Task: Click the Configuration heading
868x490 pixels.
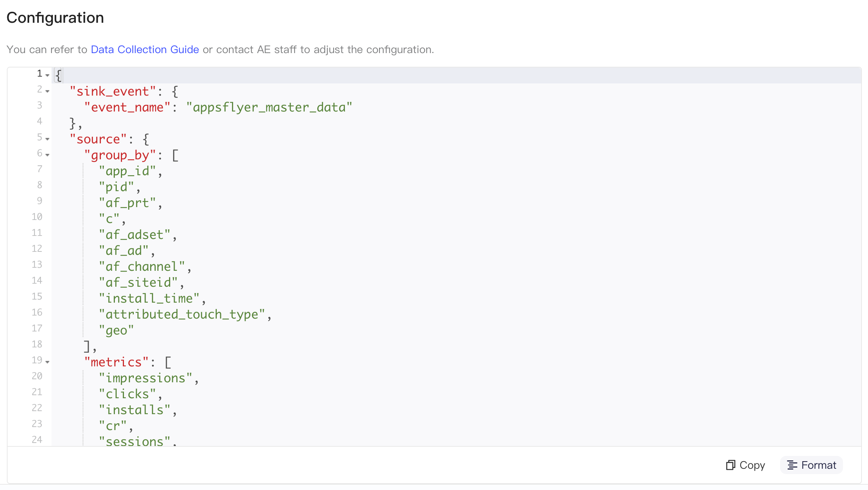Action: tap(55, 18)
